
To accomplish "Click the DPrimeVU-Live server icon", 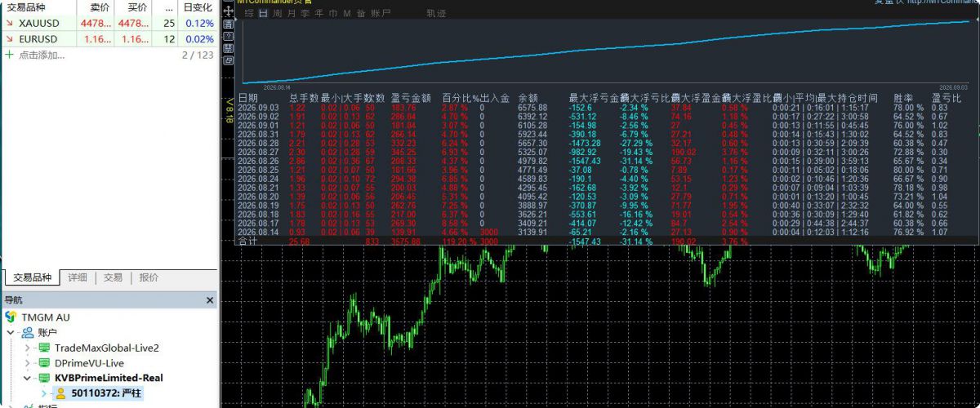I will pyautogui.click(x=43, y=362).
